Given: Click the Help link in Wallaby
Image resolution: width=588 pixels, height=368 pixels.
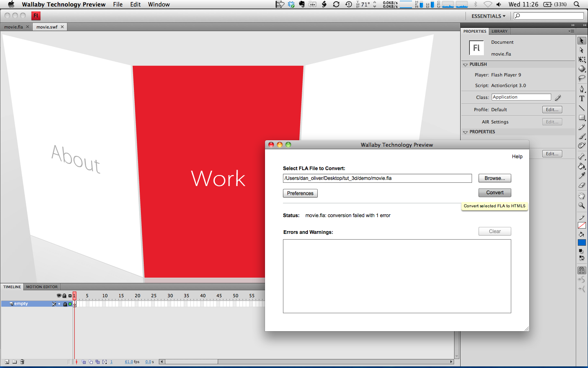Looking at the screenshot, I should pyautogui.click(x=517, y=157).
